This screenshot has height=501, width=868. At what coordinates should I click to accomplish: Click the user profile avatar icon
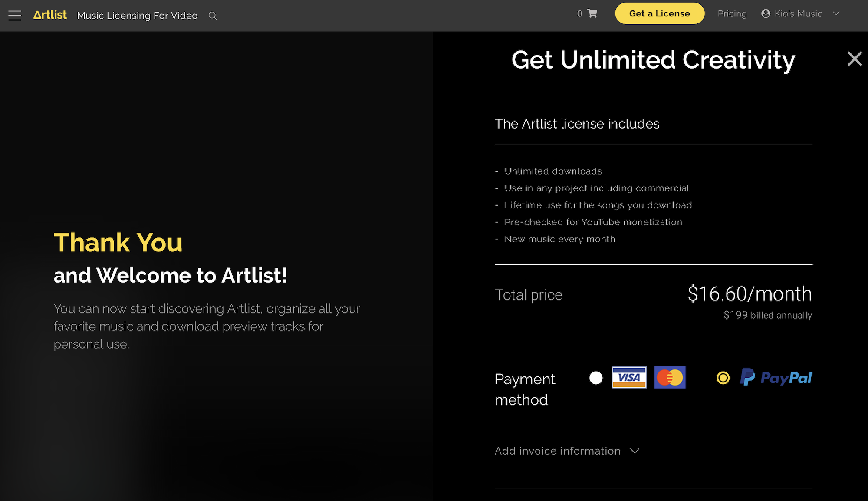[766, 13]
